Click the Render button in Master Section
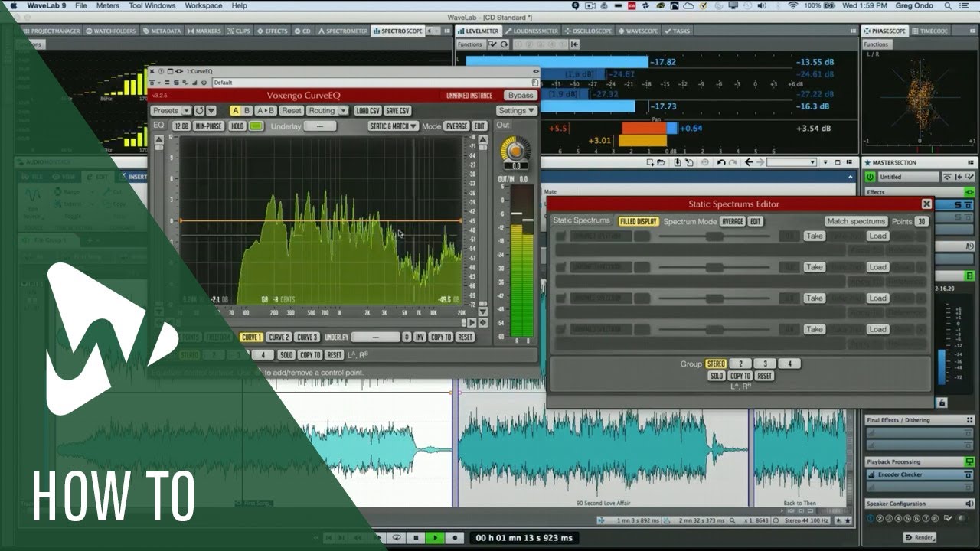Image resolution: width=980 pixels, height=551 pixels. point(920,537)
